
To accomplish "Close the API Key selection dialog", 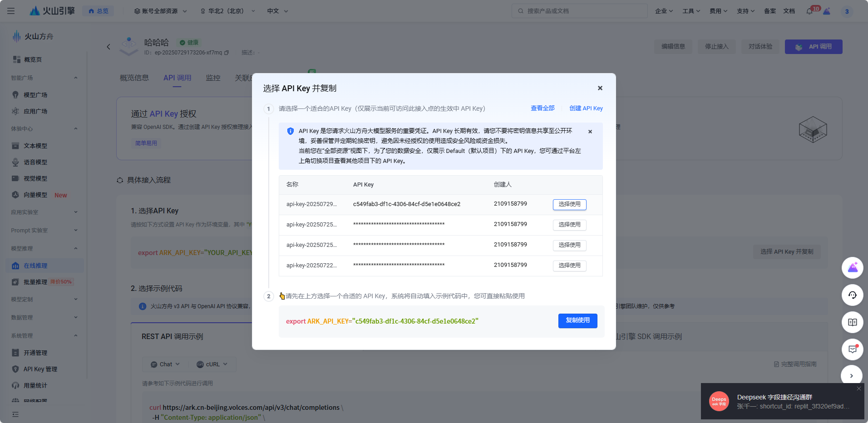I will (x=600, y=88).
